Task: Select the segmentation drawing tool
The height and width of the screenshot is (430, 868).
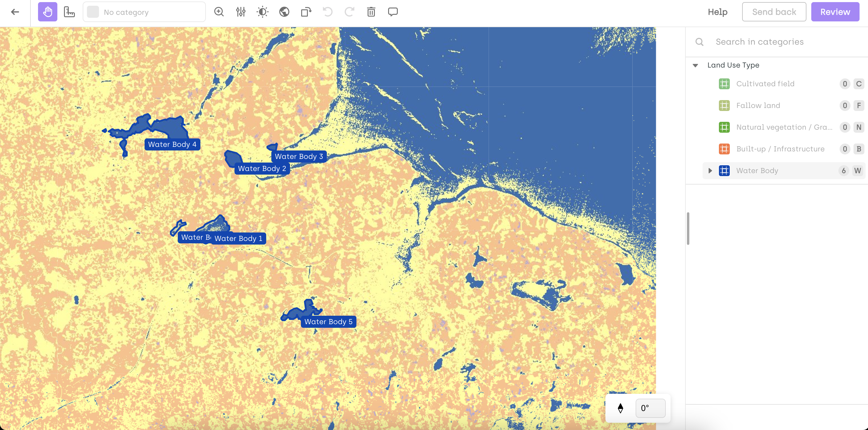Action: pyautogui.click(x=69, y=12)
